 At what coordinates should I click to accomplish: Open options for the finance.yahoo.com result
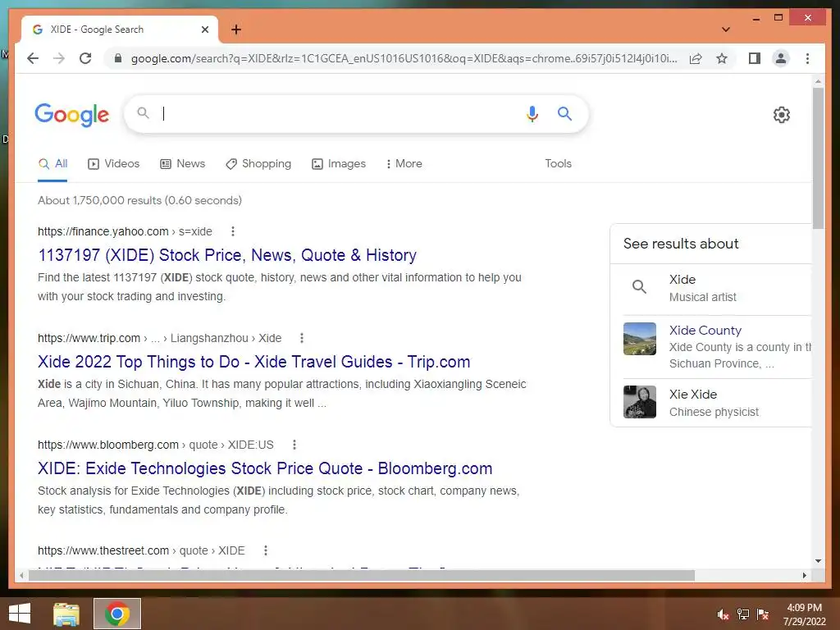[232, 231]
